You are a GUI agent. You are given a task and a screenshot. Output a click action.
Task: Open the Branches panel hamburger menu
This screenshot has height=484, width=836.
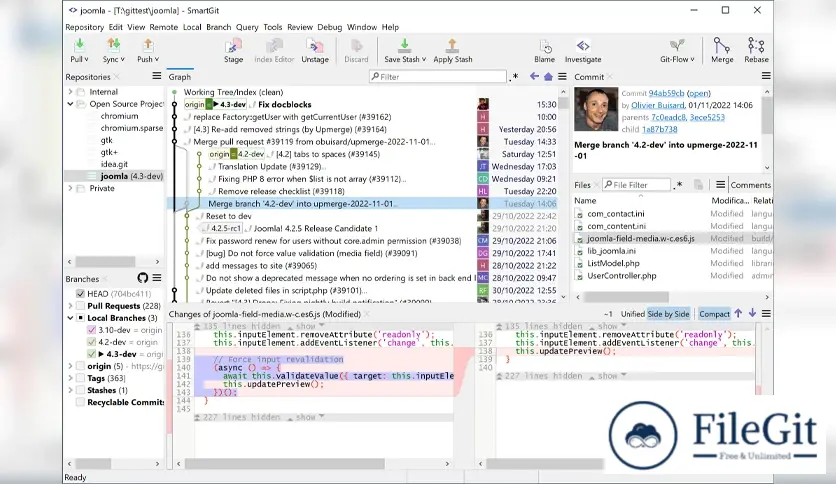[157, 278]
